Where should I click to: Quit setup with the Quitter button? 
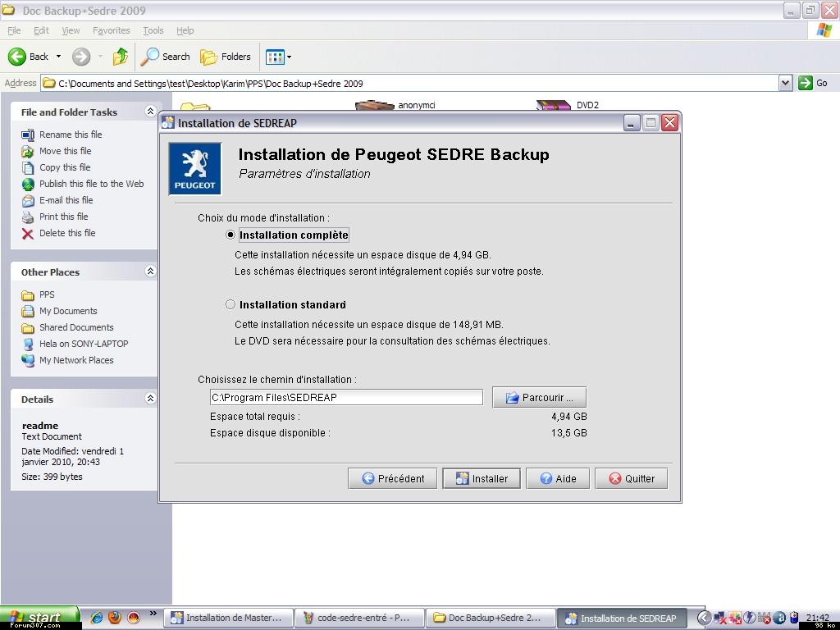coord(631,478)
